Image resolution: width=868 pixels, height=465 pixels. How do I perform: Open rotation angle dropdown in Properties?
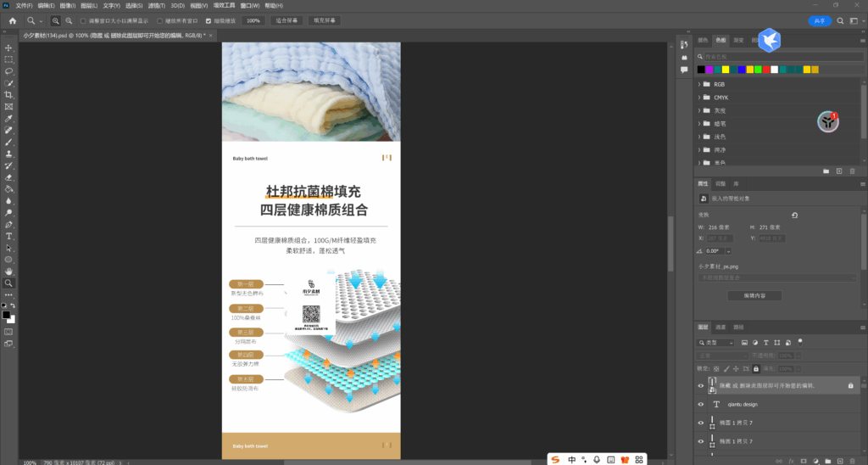pyautogui.click(x=728, y=251)
